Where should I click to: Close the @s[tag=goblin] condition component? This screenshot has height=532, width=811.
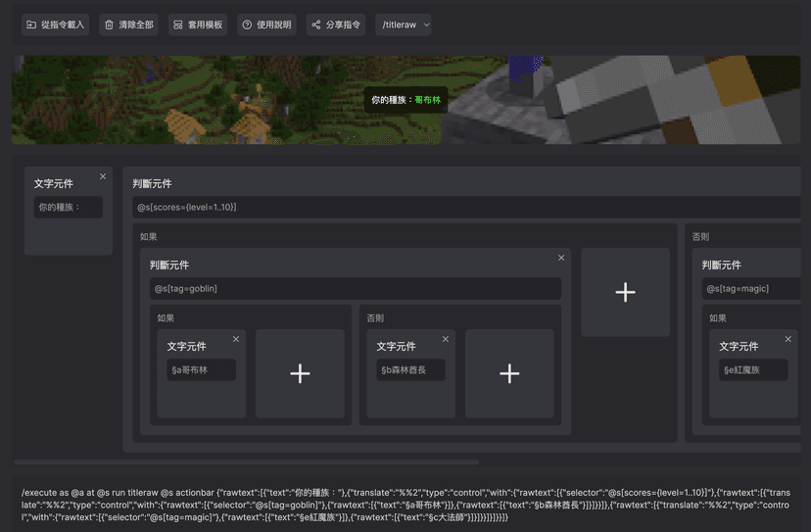[561, 258]
